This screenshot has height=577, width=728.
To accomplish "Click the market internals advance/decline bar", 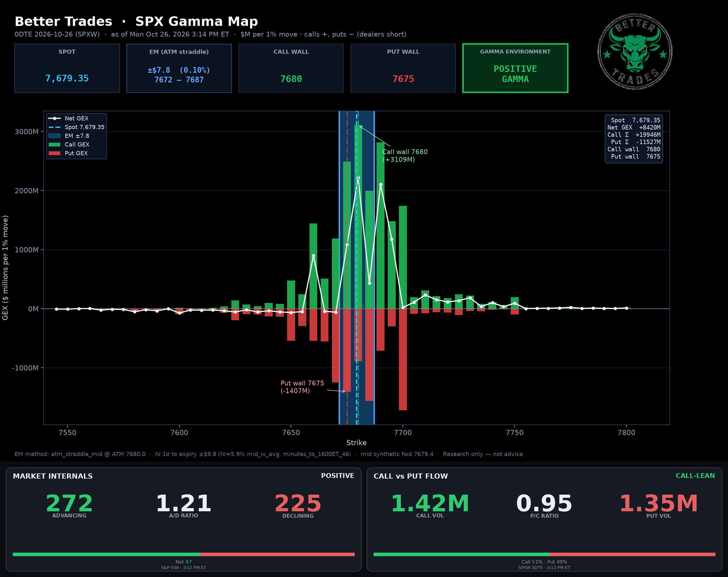I will (x=184, y=554).
